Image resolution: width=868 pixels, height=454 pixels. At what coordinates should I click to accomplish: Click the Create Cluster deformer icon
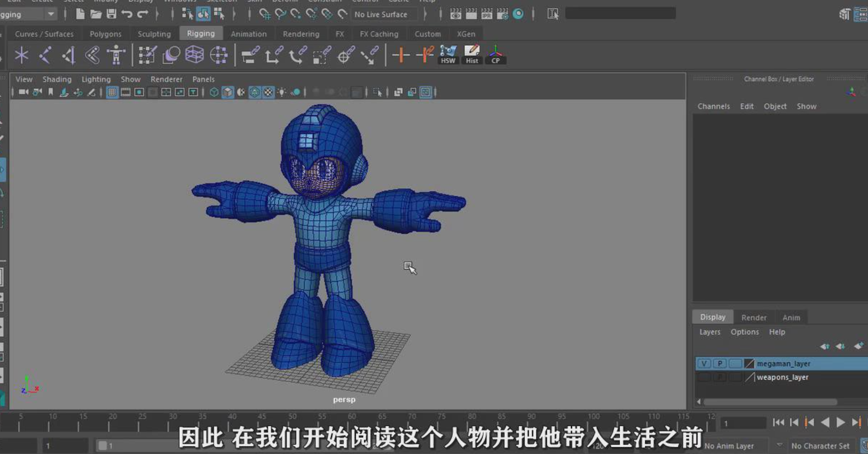tap(219, 55)
